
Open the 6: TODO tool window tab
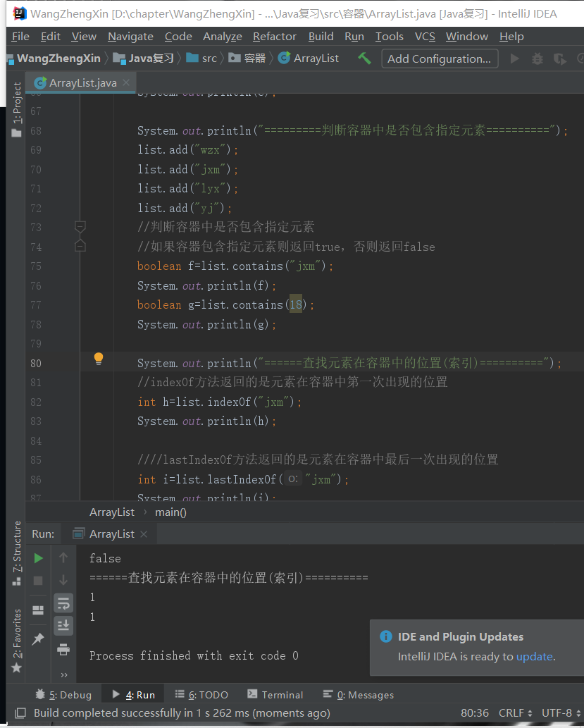[201, 695]
